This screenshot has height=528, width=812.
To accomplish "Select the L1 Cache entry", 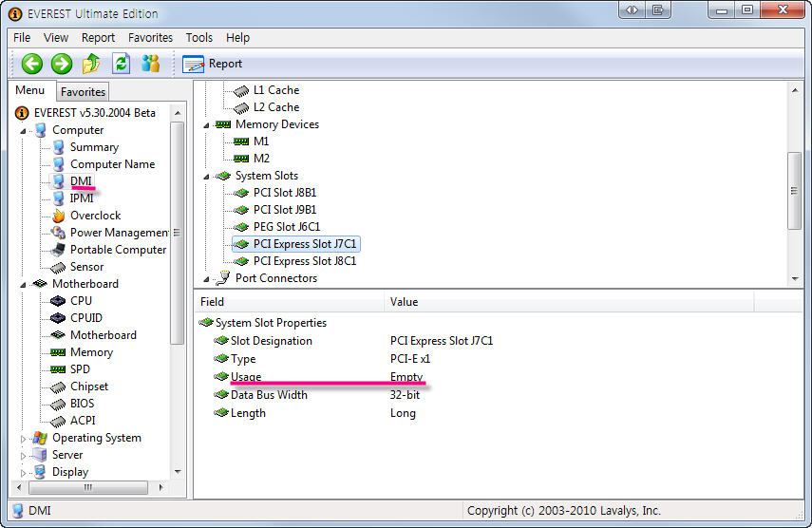I will coord(276,90).
